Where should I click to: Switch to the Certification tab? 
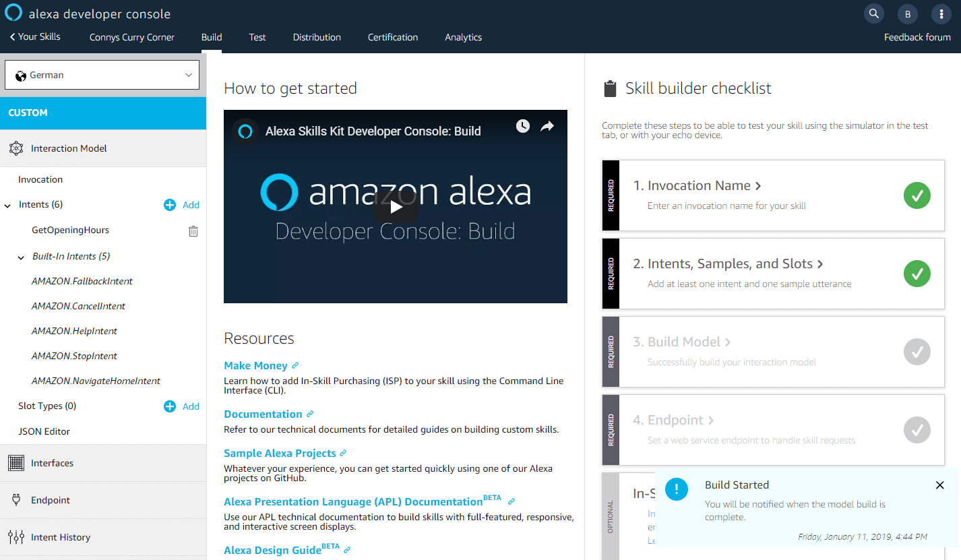pyautogui.click(x=393, y=37)
